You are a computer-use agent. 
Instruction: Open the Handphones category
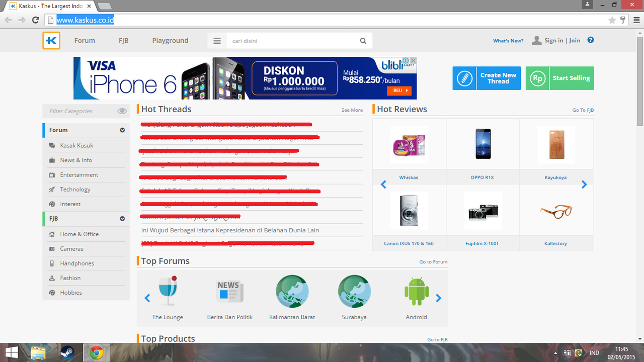(77, 263)
